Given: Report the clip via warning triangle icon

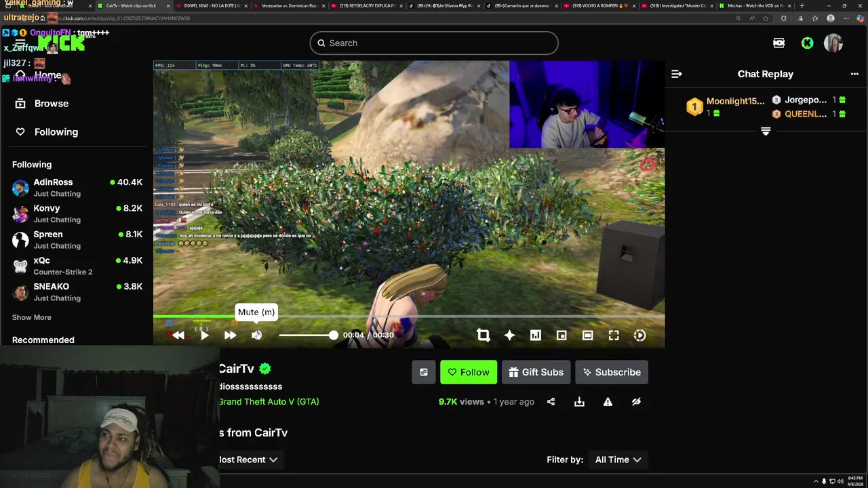Looking at the screenshot, I should (608, 402).
